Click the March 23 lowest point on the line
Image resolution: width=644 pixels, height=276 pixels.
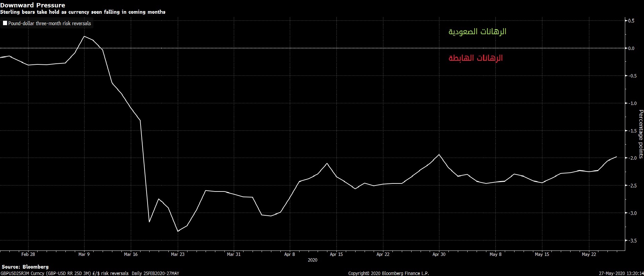tap(178, 231)
